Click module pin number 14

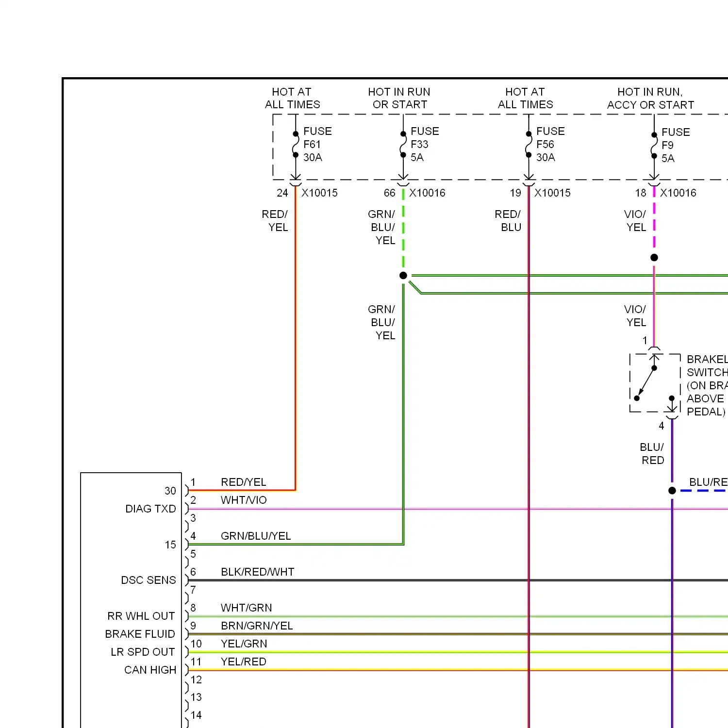196,715
